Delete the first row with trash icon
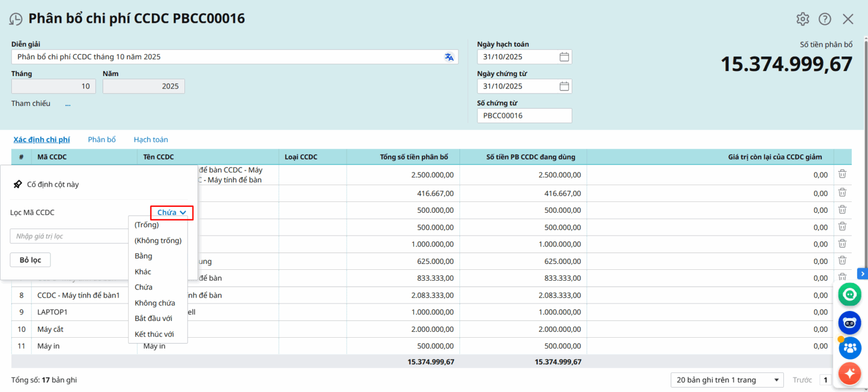 click(x=842, y=174)
